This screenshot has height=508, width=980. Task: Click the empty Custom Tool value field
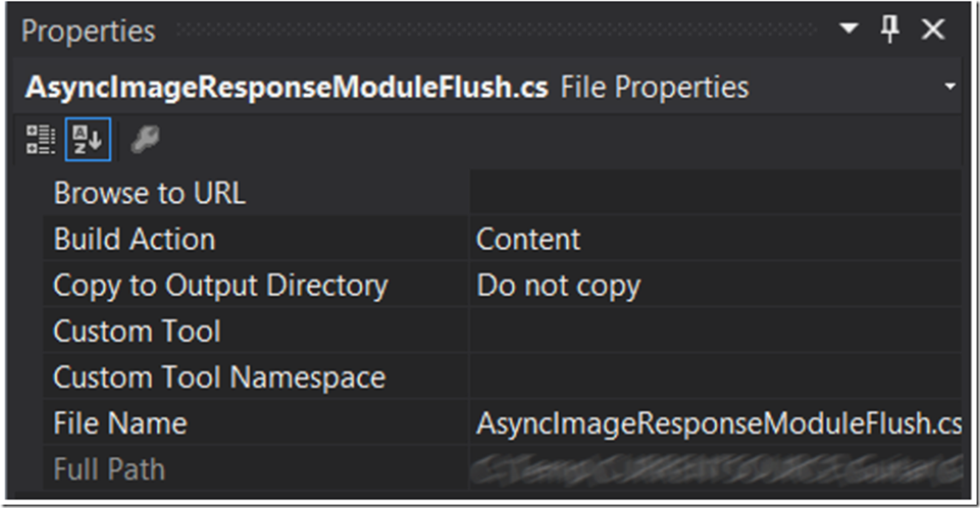(x=716, y=331)
